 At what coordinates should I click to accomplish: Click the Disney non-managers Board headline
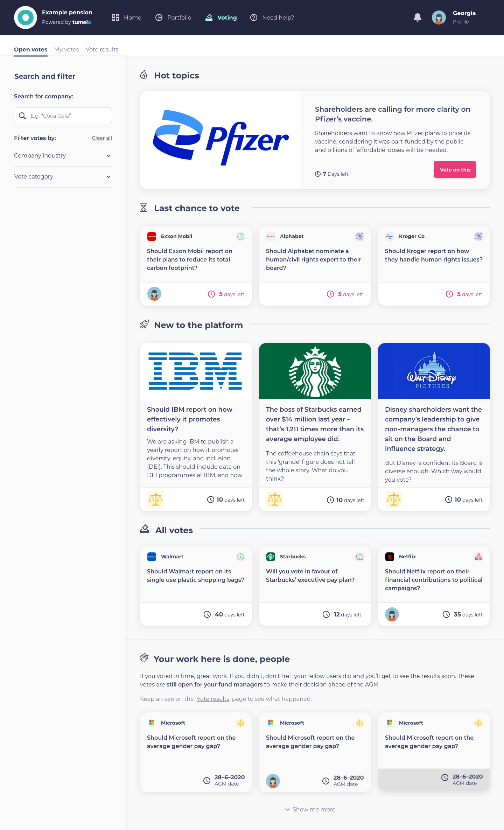click(x=433, y=429)
